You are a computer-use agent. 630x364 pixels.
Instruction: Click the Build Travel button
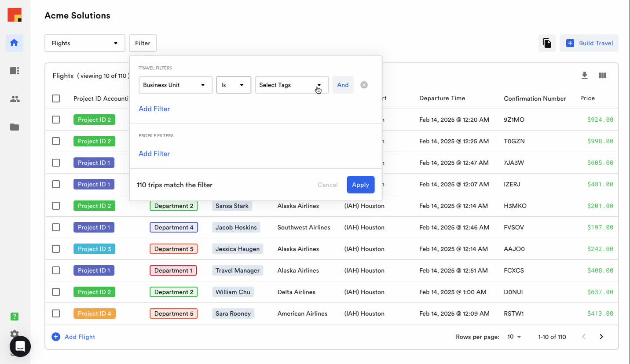589,43
